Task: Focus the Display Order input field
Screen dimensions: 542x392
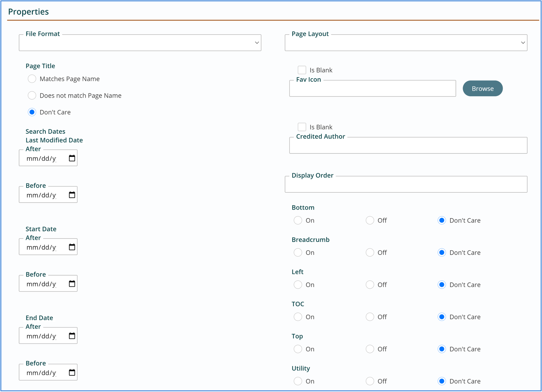Action: (x=406, y=185)
